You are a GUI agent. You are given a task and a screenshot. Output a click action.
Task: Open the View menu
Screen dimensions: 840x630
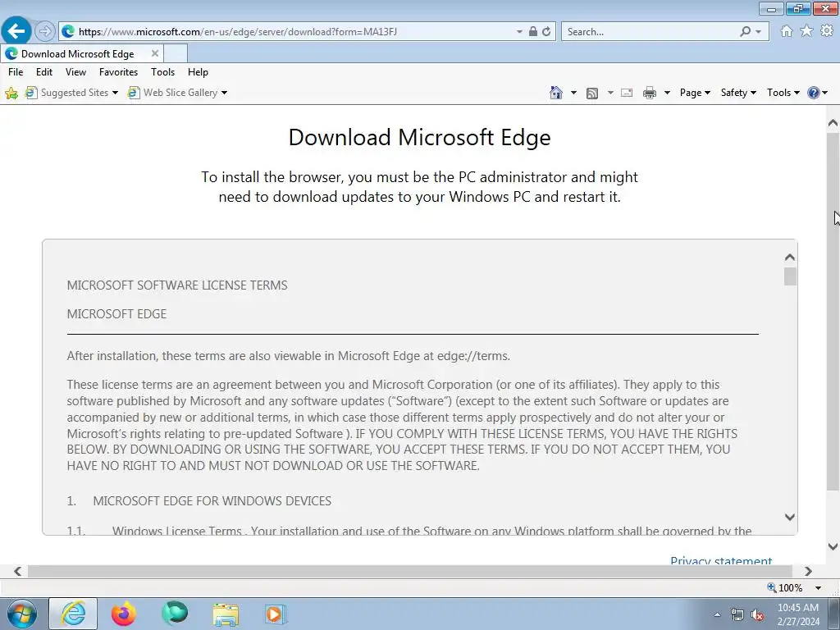coord(75,72)
